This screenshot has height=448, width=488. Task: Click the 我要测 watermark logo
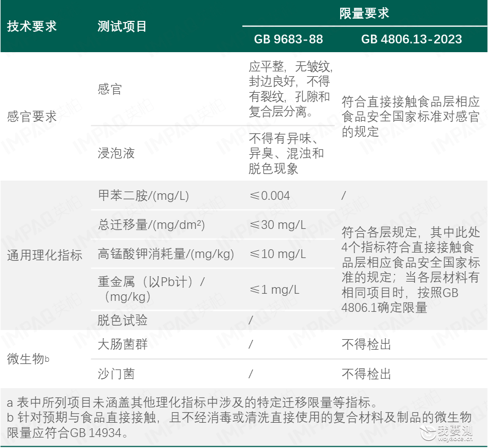pyautogui.click(x=446, y=433)
